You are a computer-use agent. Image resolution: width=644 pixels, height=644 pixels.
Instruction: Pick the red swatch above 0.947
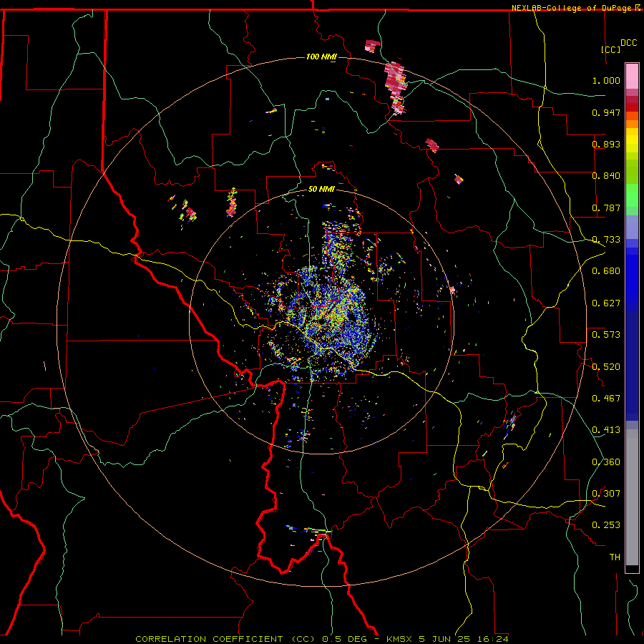pyautogui.click(x=632, y=107)
